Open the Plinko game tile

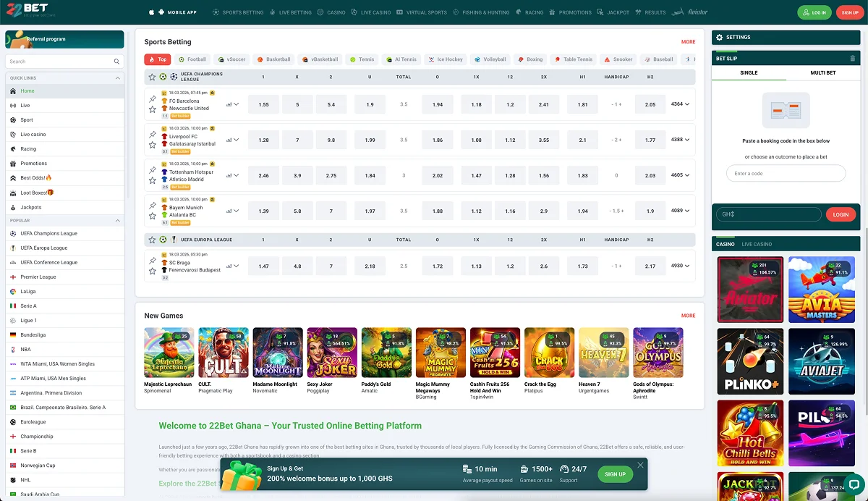(x=750, y=361)
